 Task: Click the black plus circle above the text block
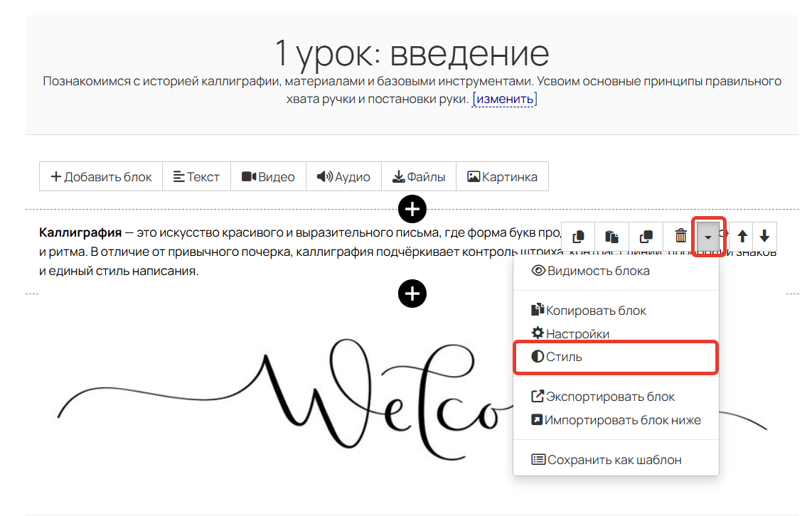[x=412, y=209]
